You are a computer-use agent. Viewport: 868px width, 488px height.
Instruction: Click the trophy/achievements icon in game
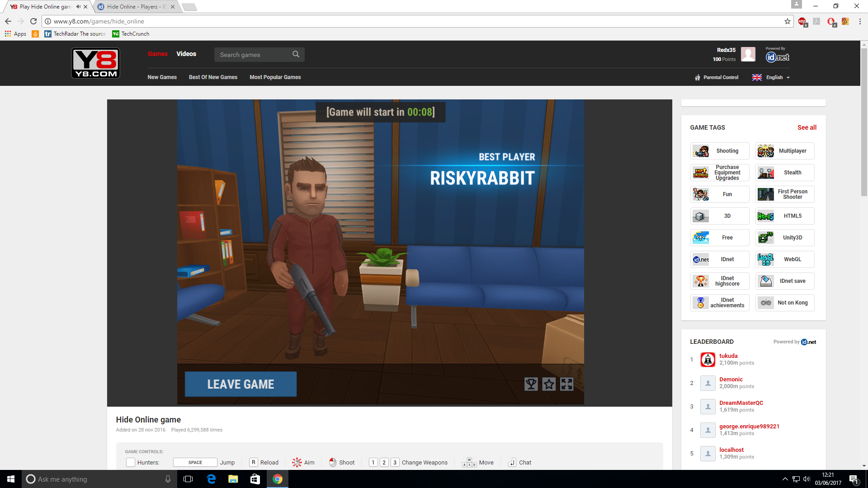click(x=531, y=384)
